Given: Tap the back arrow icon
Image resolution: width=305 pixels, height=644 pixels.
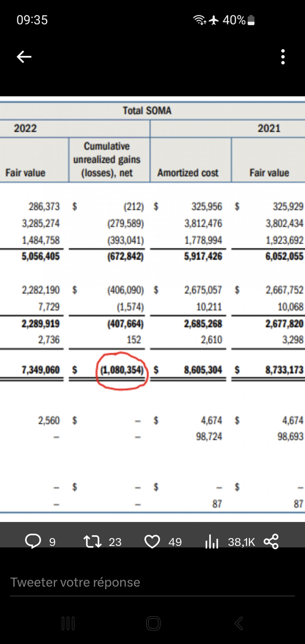Looking at the screenshot, I should pyautogui.click(x=24, y=57).
